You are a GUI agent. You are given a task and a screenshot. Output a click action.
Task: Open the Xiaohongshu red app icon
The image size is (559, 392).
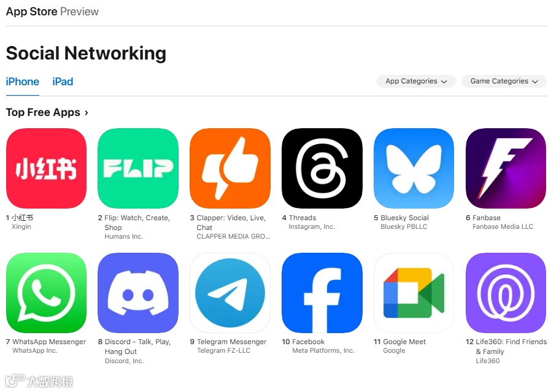(47, 168)
